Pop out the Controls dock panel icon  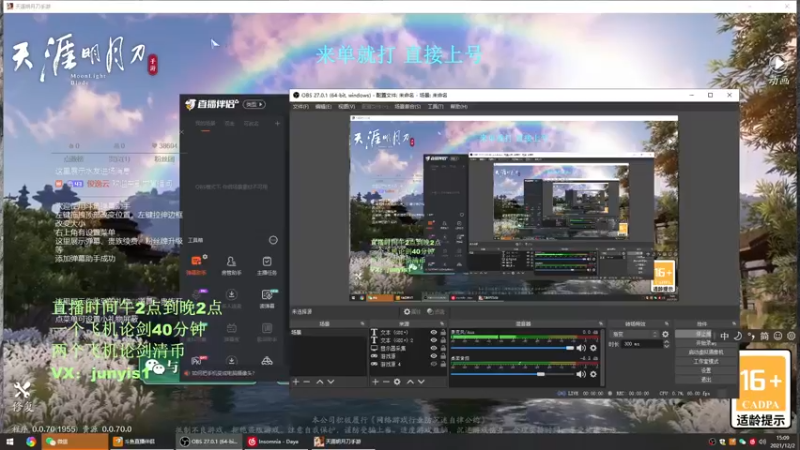(734, 324)
